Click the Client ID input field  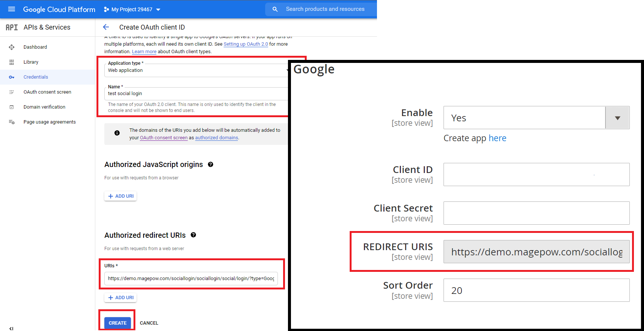[x=536, y=174]
